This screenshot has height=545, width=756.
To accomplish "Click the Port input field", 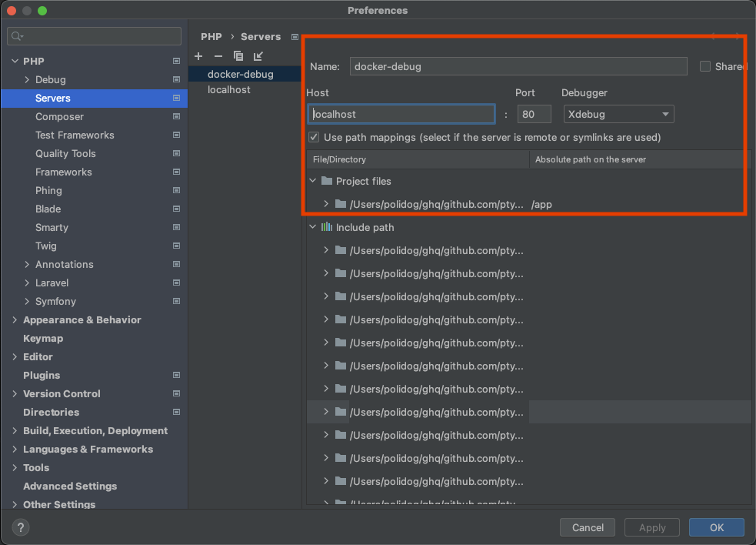I will point(534,114).
